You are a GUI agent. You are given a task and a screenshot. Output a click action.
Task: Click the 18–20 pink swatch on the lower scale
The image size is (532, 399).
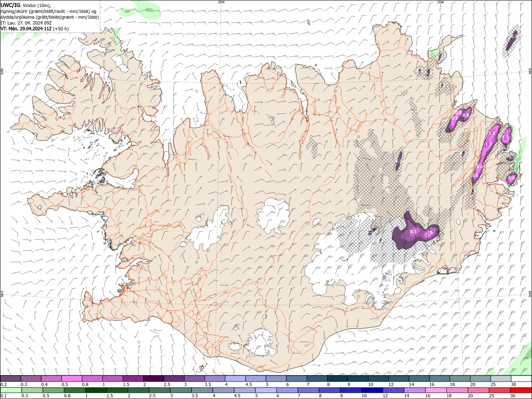tap(457, 390)
